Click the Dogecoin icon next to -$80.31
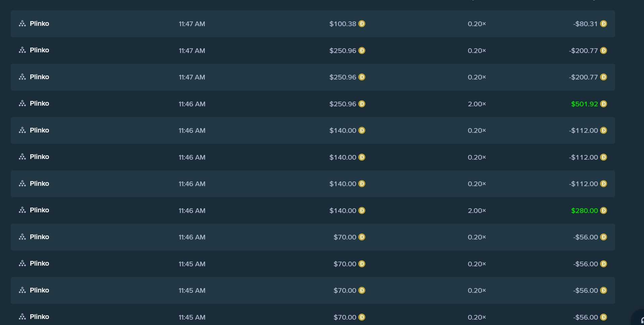Screen dimensions: 644x325 tap(603, 23)
